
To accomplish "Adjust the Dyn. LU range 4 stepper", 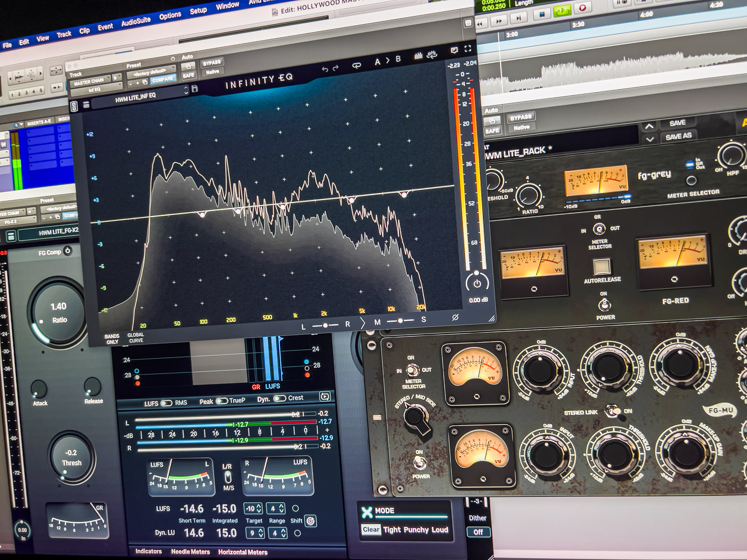I will [x=278, y=533].
